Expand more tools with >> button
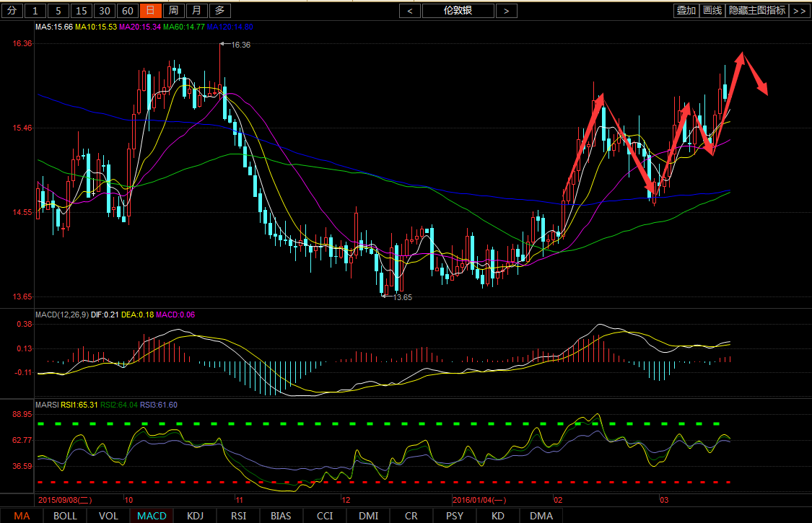The image size is (812, 523). pyautogui.click(x=799, y=10)
